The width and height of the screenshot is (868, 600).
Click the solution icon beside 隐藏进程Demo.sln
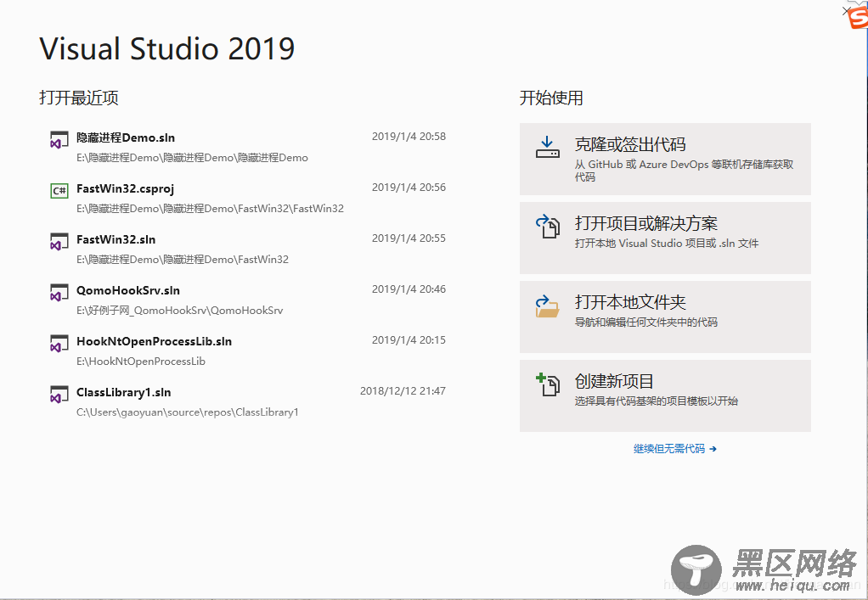pyautogui.click(x=59, y=140)
